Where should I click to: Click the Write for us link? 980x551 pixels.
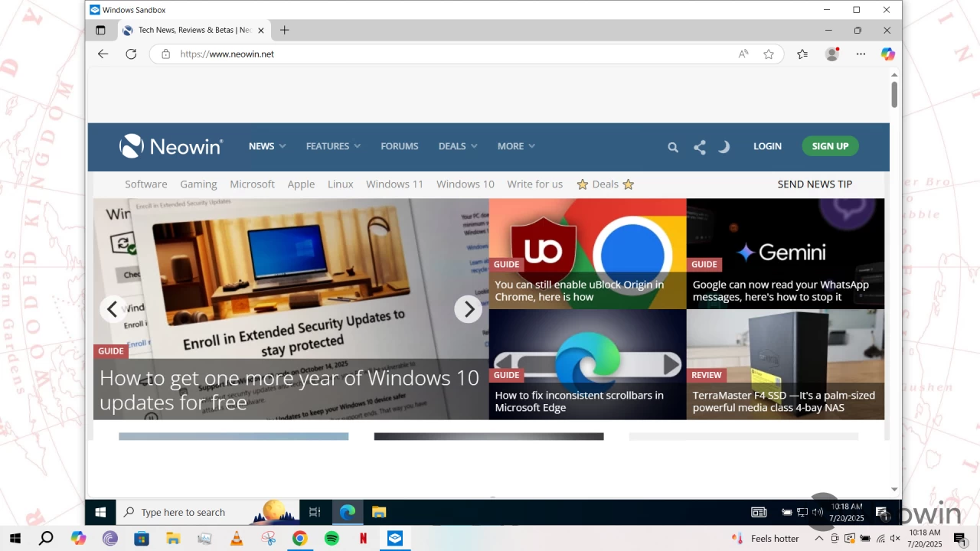point(534,184)
